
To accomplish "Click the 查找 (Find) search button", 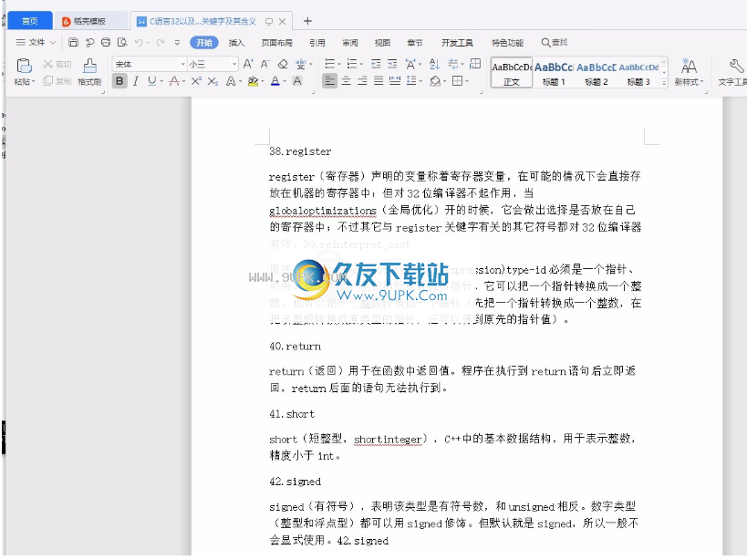I will pyautogui.click(x=555, y=42).
